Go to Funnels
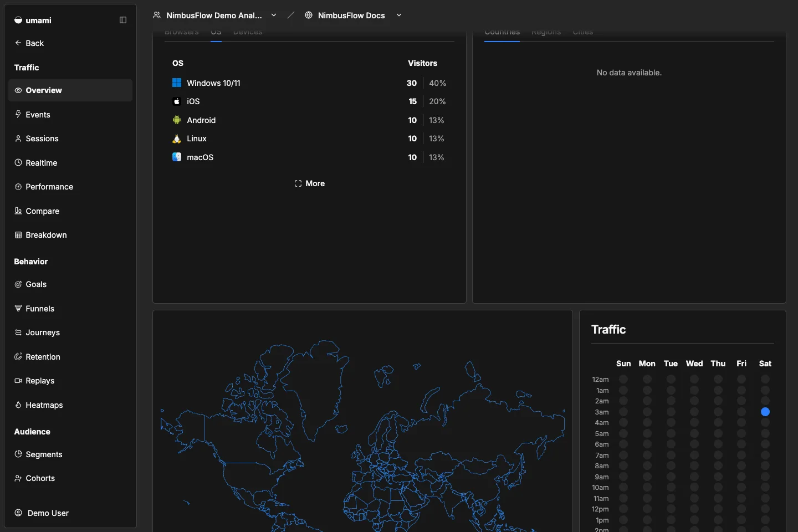Image resolution: width=798 pixels, height=532 pixels. [70, 308]
